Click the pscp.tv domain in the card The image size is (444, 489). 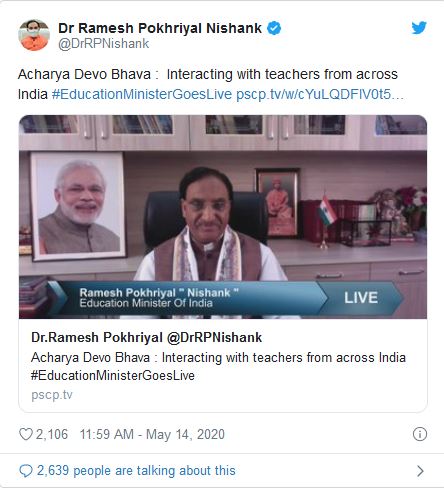pyautogui.click(x=52, y=395)
